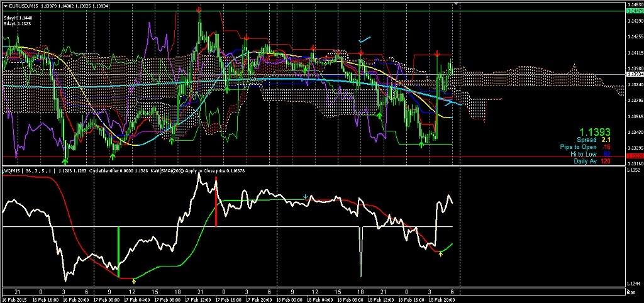Screen dimensions: 644x303
Task: Click the 5dayL 1.1323 label
Action: point(18,24)
